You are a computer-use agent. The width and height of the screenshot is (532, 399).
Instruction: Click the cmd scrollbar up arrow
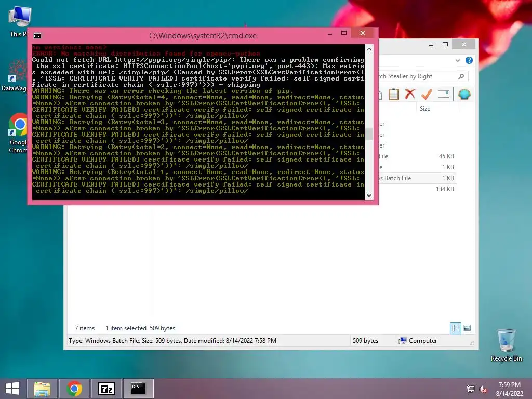369,49
